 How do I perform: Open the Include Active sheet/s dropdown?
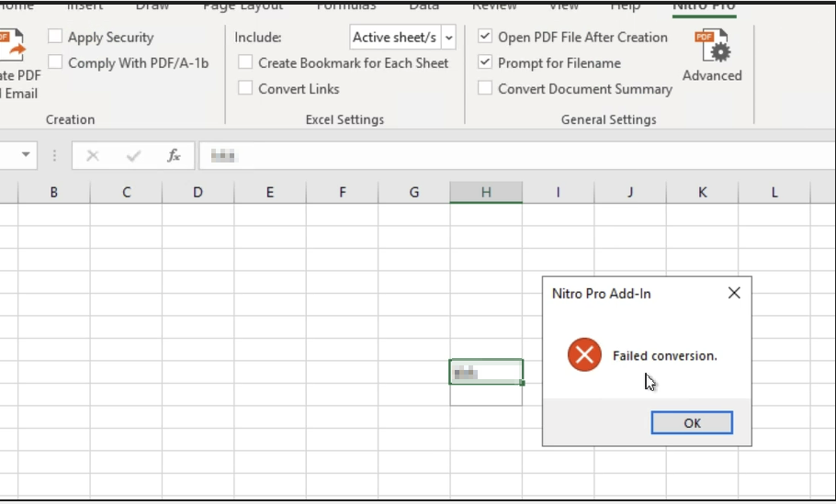tap(449, 38)
